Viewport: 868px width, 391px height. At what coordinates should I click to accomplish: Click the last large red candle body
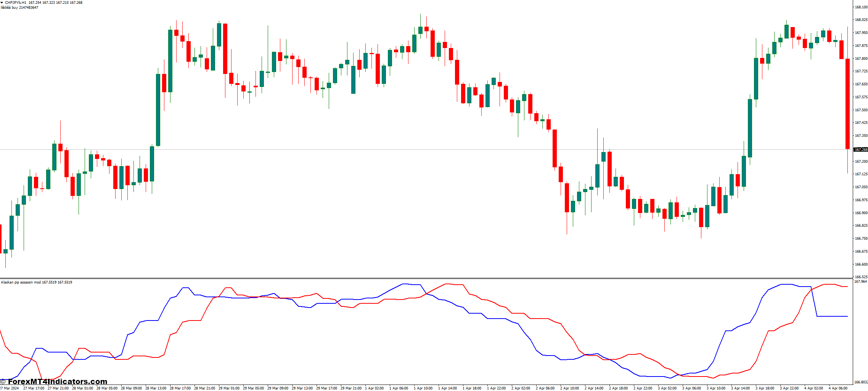pos(847,104)
